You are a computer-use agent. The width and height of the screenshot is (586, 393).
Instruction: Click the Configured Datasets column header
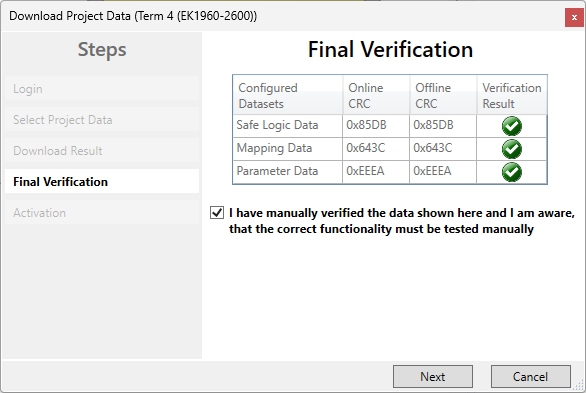click(287, 95)
